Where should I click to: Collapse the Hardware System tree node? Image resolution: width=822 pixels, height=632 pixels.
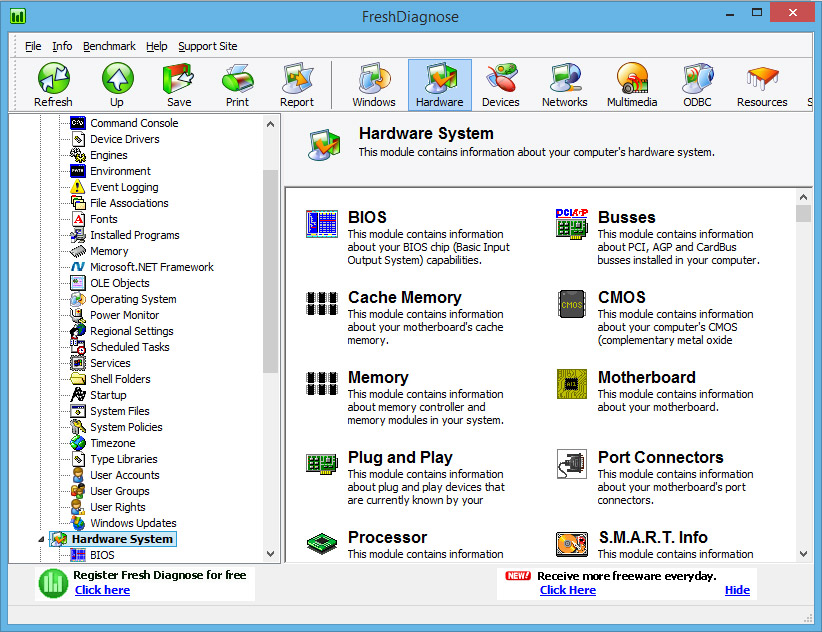pos(42,540)
